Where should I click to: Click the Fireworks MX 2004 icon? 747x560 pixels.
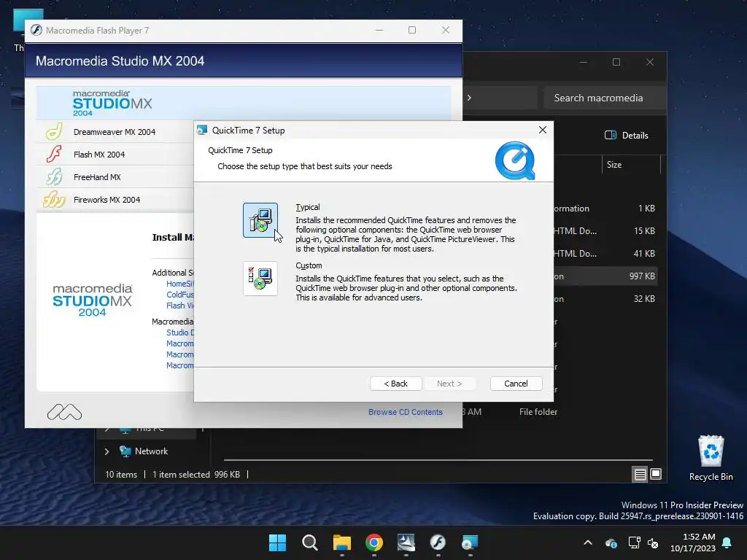[54, 200]
